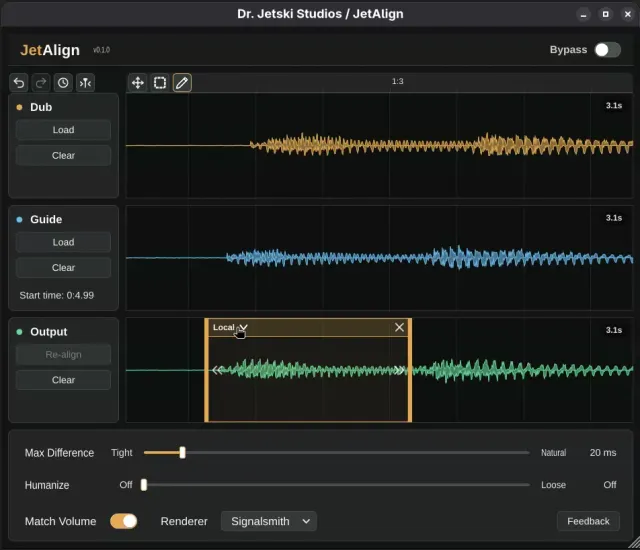Screen dimensions: 640x550
Task: Click the Humanize Off value on right
Action: 610,485
